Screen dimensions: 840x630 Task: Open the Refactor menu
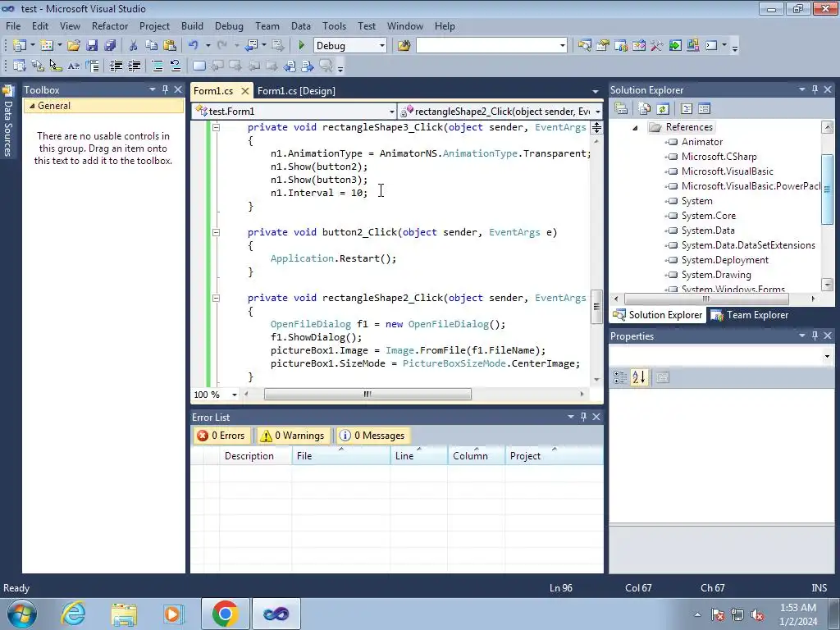point(109,25)
